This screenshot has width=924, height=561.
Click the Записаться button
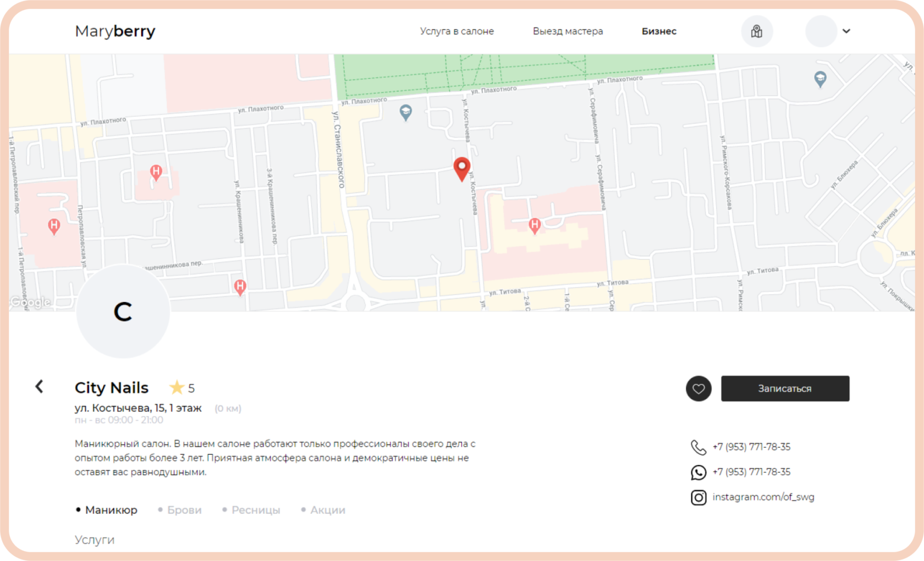pos(785,389)
